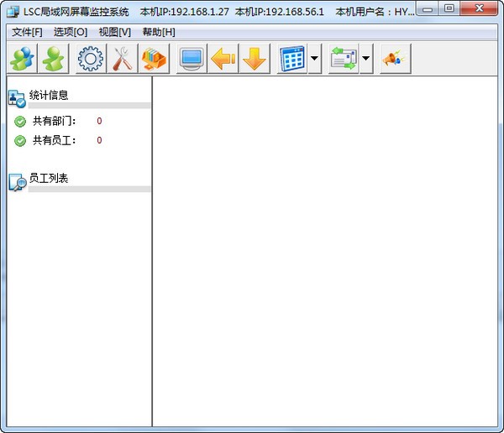
Task: Open settings via the gear icon
Action: pos(91,59)
